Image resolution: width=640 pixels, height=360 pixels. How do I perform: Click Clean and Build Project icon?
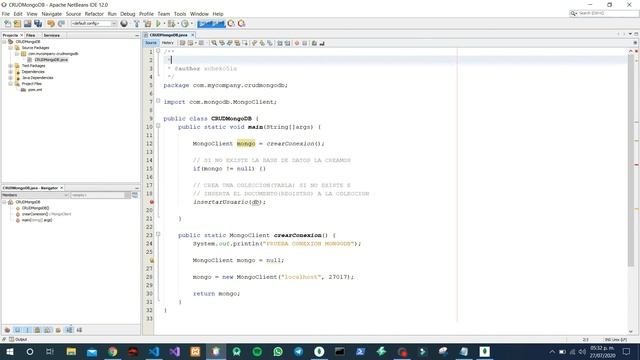click(147, 24)
